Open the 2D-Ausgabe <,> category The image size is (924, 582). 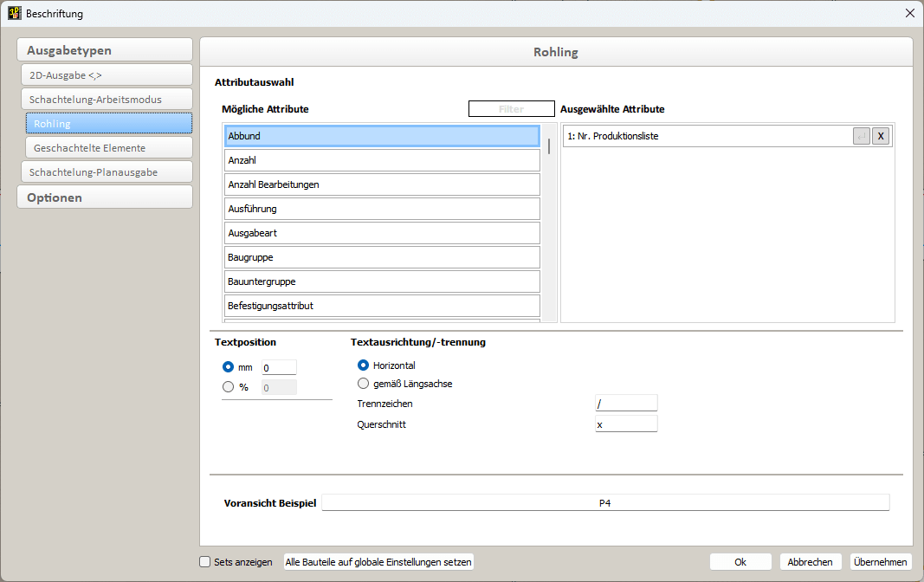click(107, 74)
